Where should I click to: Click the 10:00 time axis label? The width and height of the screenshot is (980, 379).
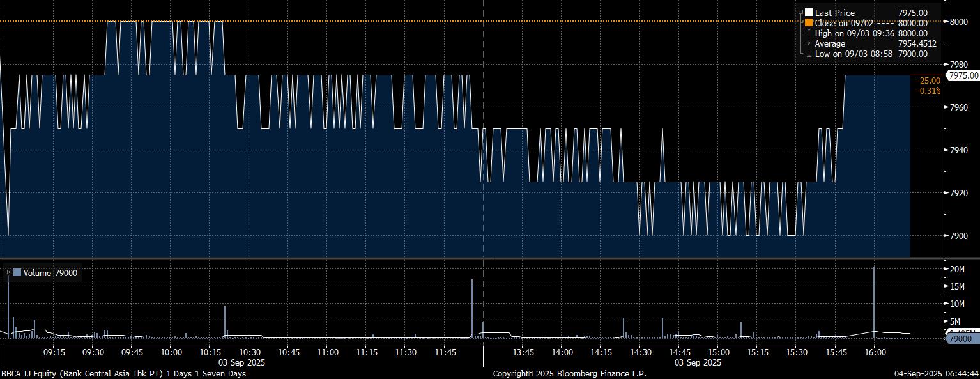click(171, 352)
